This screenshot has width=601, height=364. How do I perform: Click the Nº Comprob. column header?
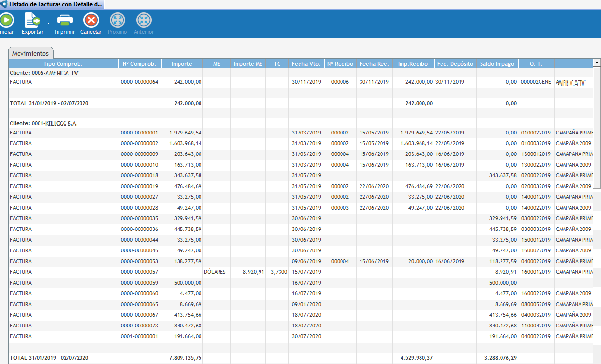click(x=139, y=64)
